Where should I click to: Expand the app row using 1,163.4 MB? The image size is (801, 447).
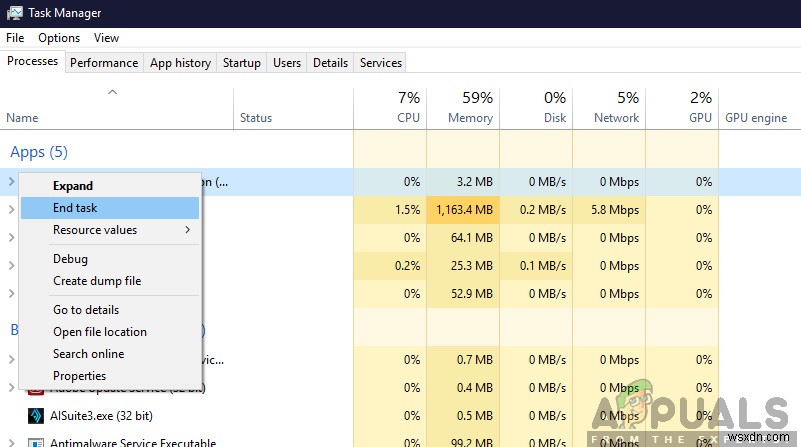click(11, 209)
